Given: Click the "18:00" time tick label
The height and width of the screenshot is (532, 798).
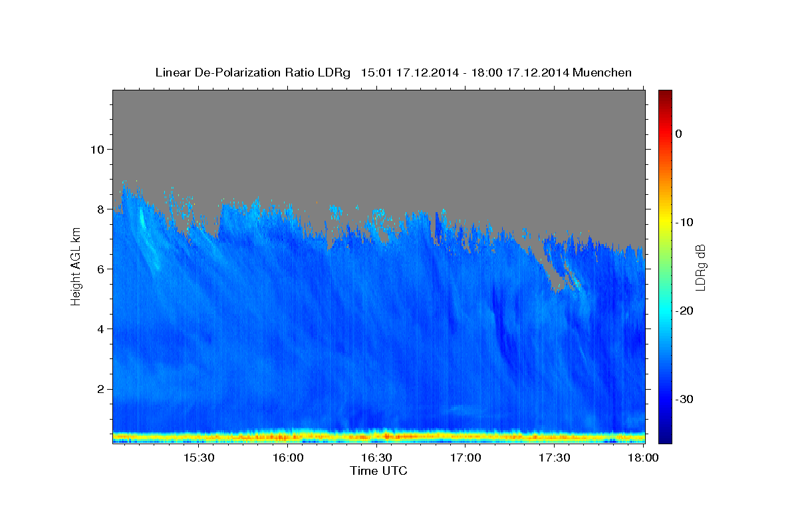Looking at the screenshot, I should point(642,458).
